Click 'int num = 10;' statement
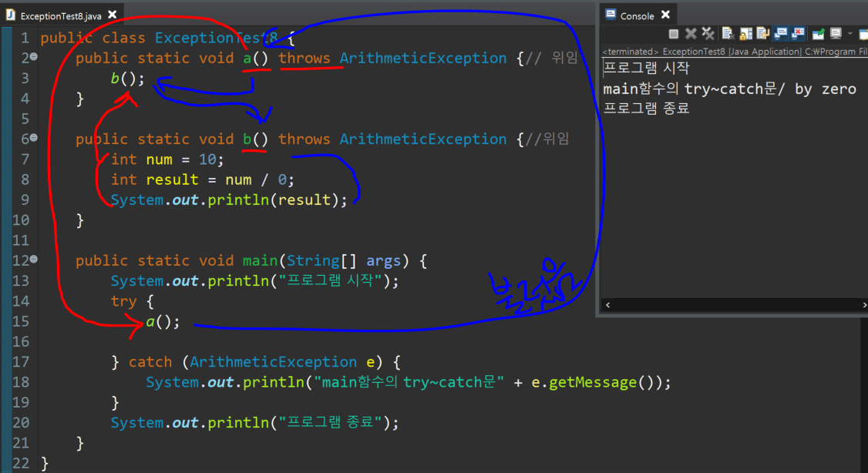868x473 pixels. click(x=167, y=159)
